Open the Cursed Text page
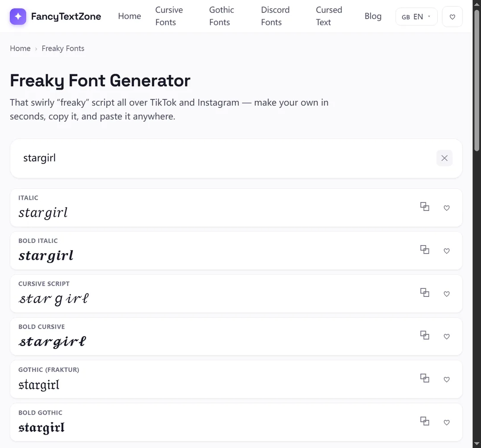The height and width of the screenshot is (448, 481). [x=329, y=16]
